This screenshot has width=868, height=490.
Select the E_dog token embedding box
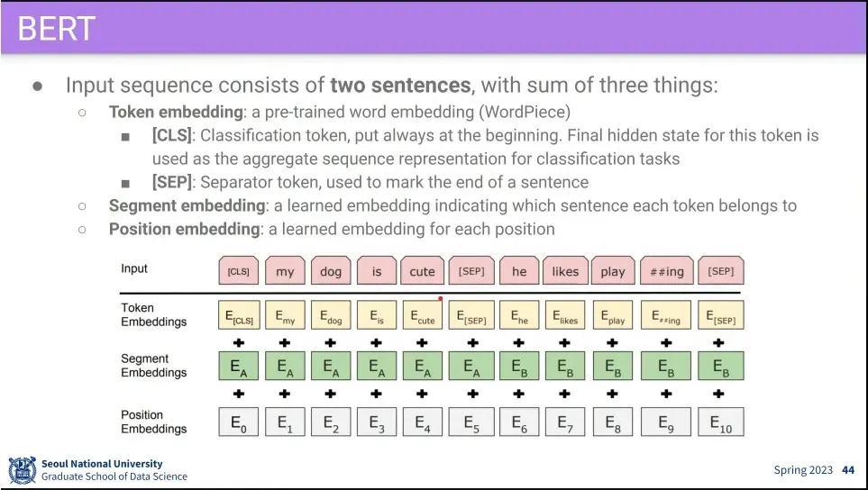coord(331,316)
